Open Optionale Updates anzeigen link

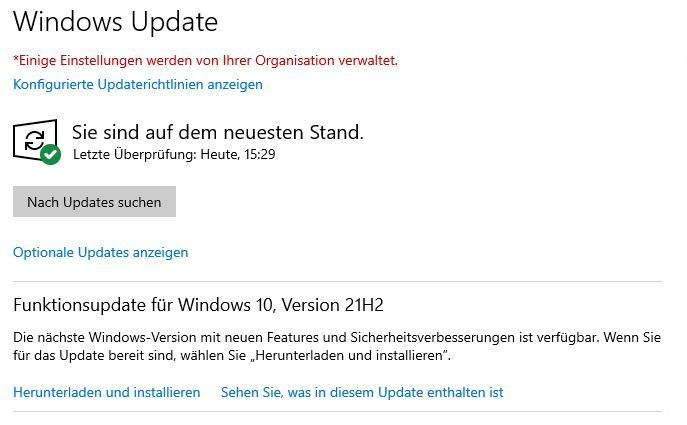[x=100, y=252]
